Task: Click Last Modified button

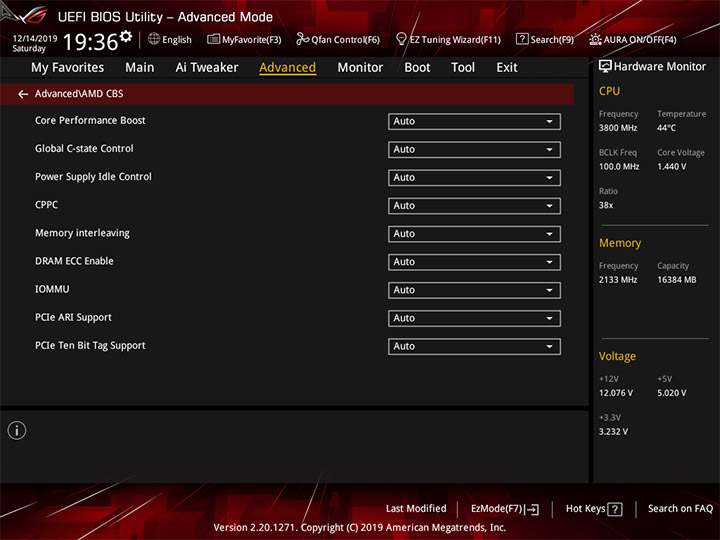Action: tap(416, 509)
